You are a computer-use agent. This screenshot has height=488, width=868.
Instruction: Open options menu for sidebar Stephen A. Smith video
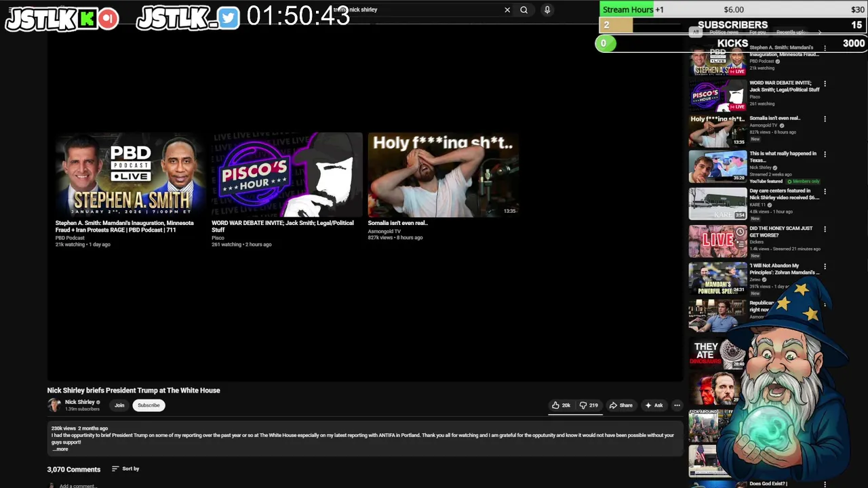(x=825, y=48)
